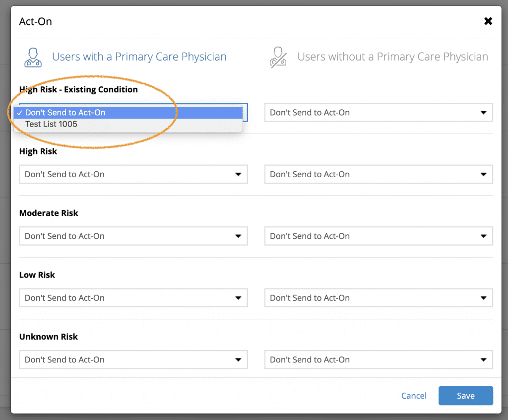This screenshot has height=420, width=508.
Task: Expand Moderate Risk dropdown with physician
Action: pos(133,236)
